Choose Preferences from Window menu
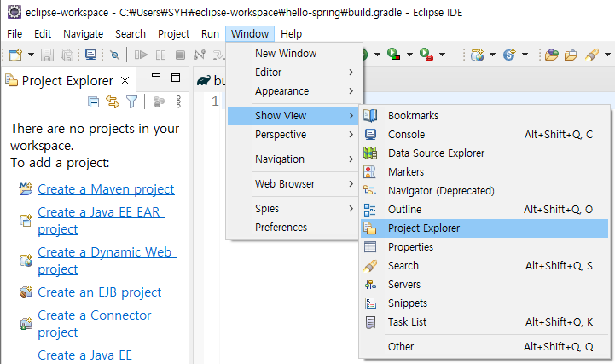This screenshot has width=615, height=364. tap(293, 228)
